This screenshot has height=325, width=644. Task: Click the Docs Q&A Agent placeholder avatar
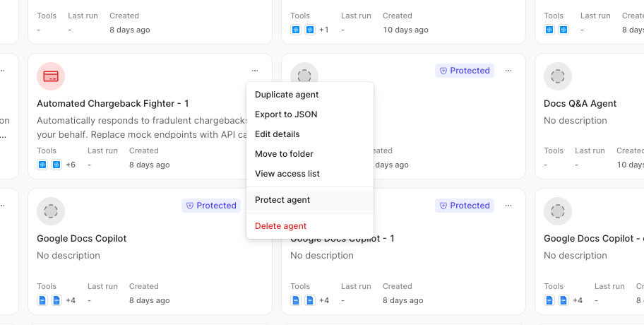tap(558, 76)
